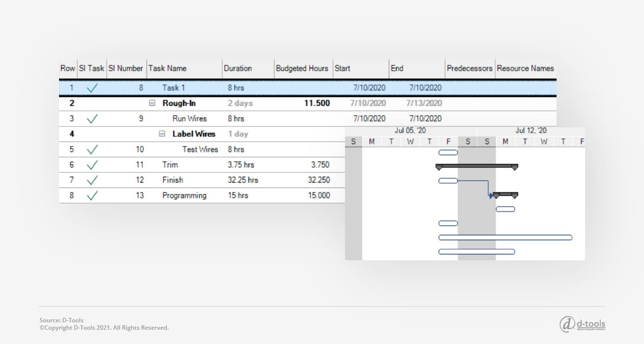The width and height of the screenshot is (644, 344).
Task: Click the Predecessors column header
Action: pyautogui.click(x=469, y=68)
